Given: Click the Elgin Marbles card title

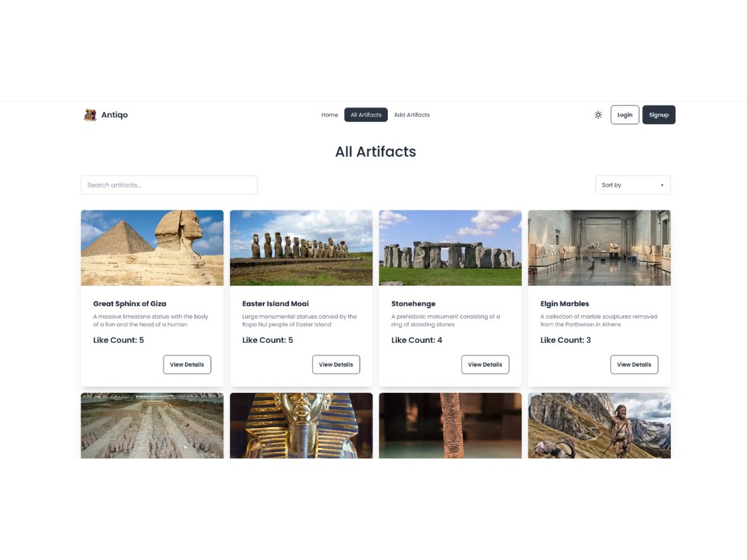Looking at the screenshot, I should 565,304.
